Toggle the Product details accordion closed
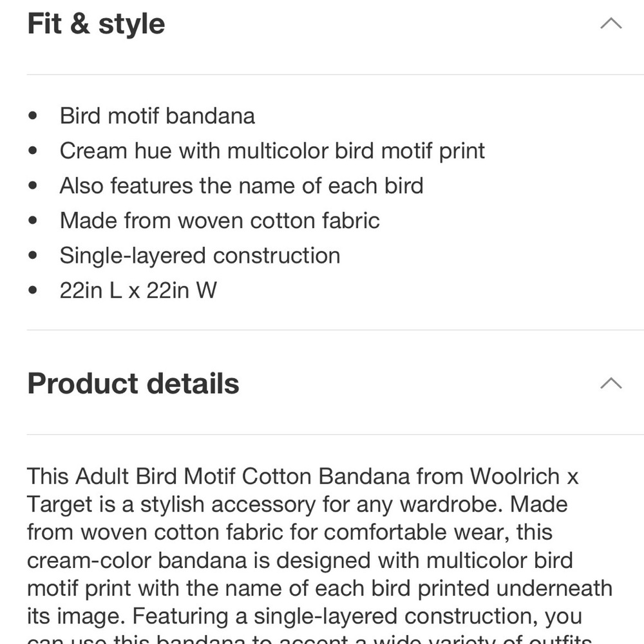 pyautogui.click(x=610, y=383)
